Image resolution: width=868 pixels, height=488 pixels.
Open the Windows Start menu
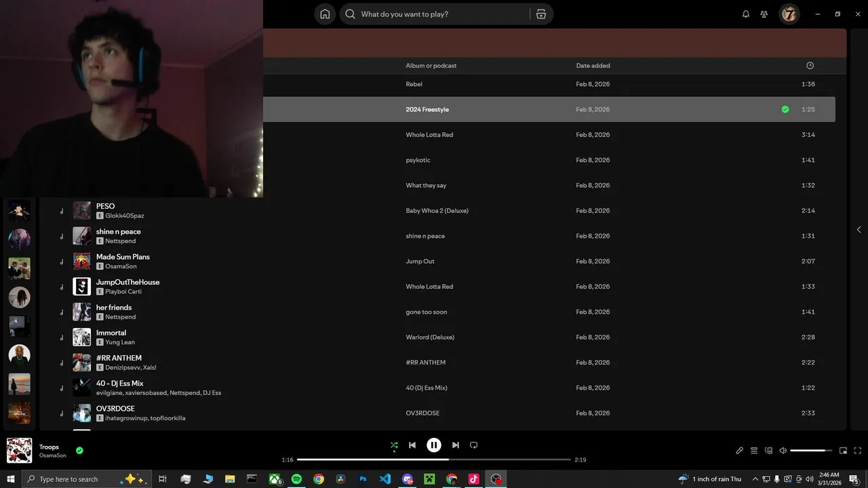10,479
